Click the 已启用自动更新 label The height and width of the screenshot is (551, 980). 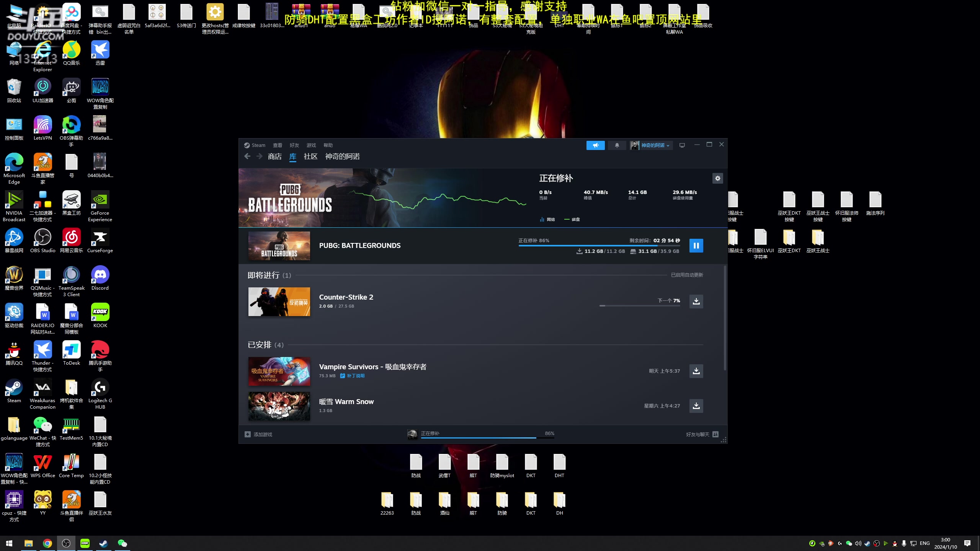coord(687,275)
